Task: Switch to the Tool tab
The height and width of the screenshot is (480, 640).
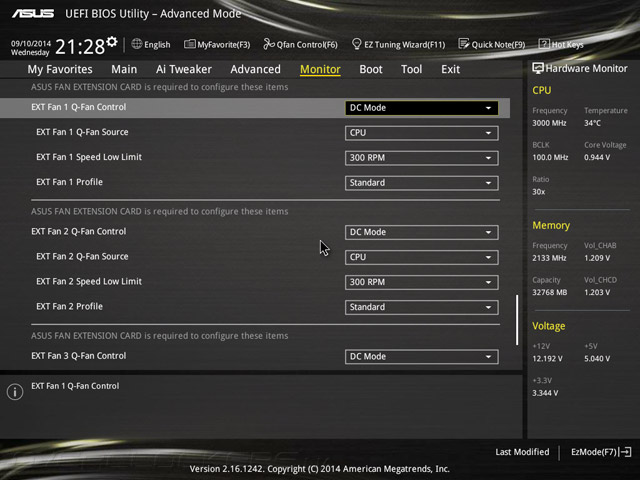Action: (411, 69)
